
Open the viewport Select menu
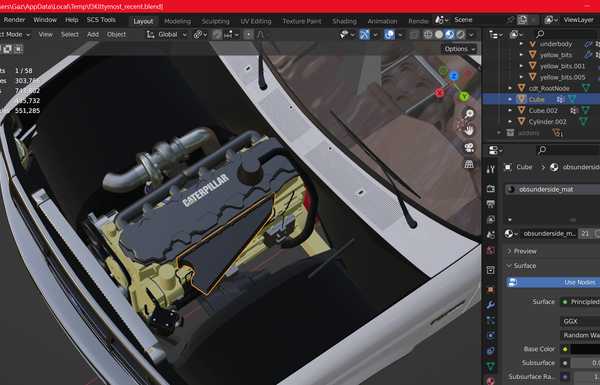70,34
